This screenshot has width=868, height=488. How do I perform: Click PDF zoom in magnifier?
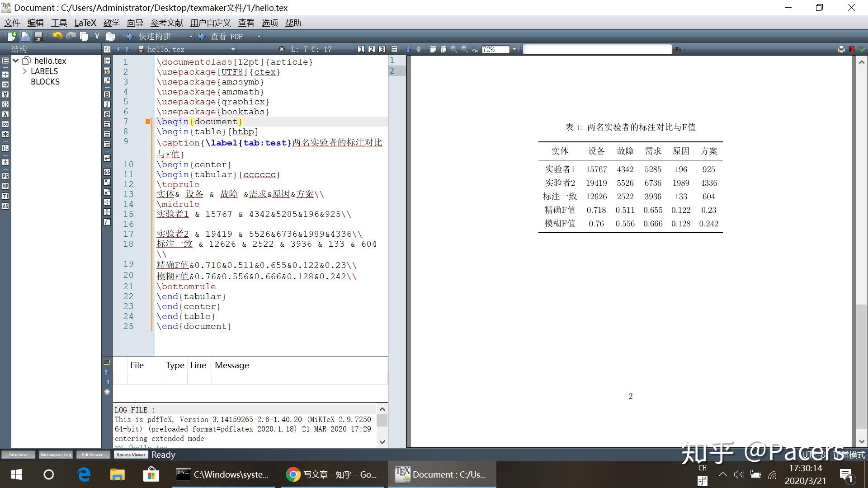tap(453, 49)
